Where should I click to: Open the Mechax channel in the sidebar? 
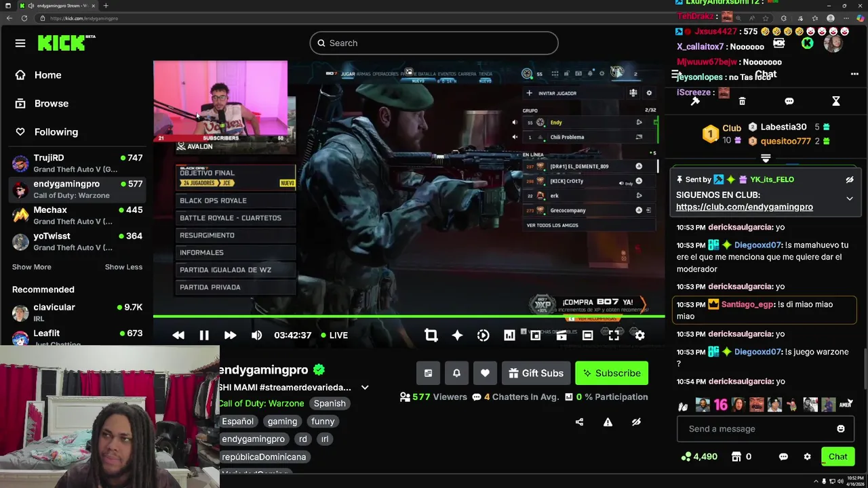point(77,216)
